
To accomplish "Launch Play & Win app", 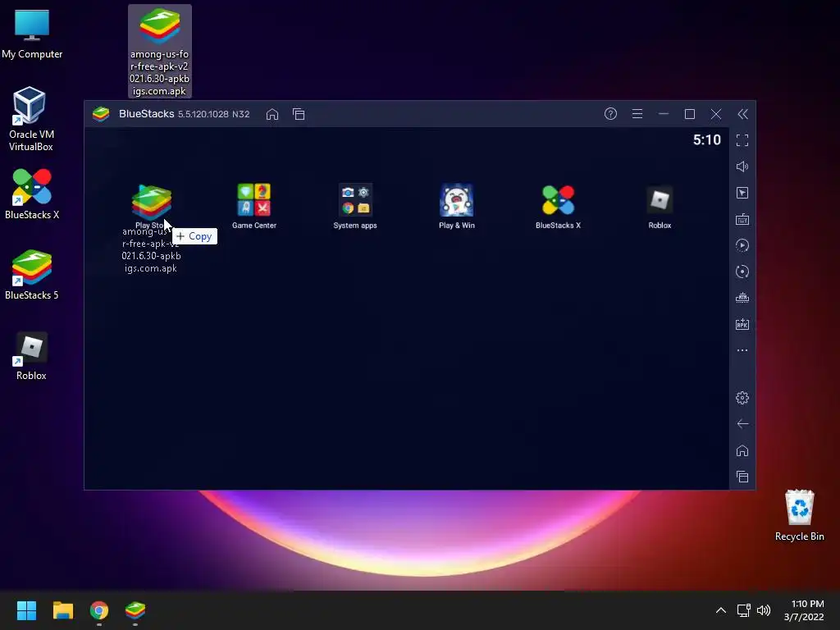I will click(x=456, y=206).
